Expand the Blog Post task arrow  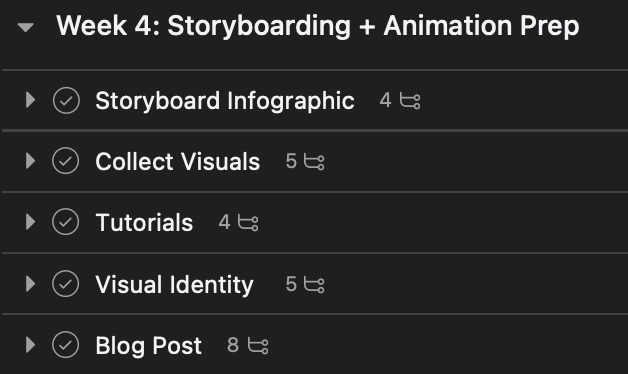pyautogui.click(x=30, y=345)
